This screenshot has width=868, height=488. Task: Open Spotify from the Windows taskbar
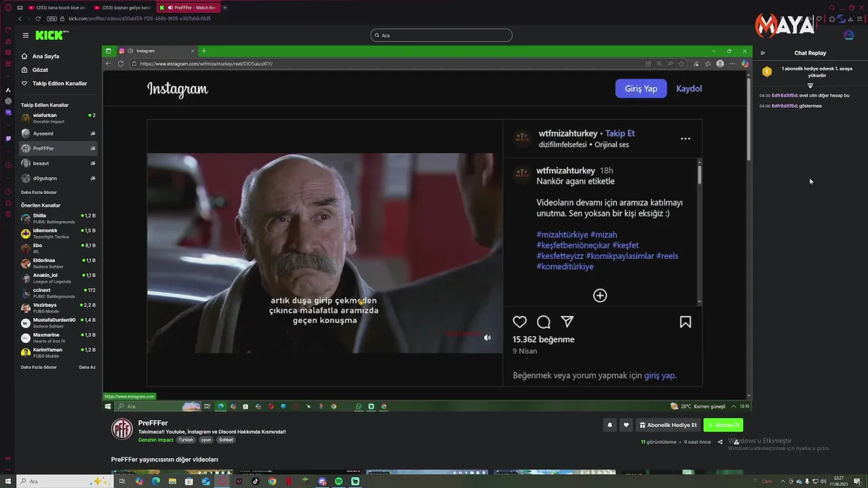[x=338, y=481]
